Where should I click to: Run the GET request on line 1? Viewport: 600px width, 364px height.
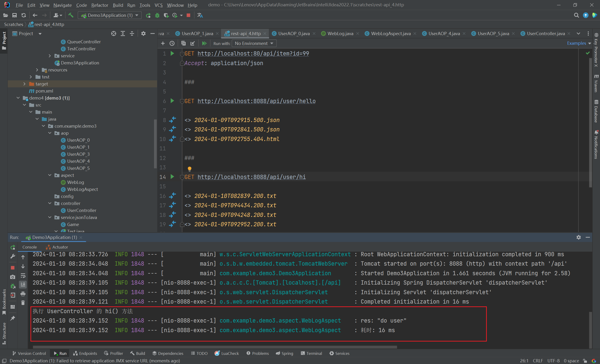coord(172,53)
